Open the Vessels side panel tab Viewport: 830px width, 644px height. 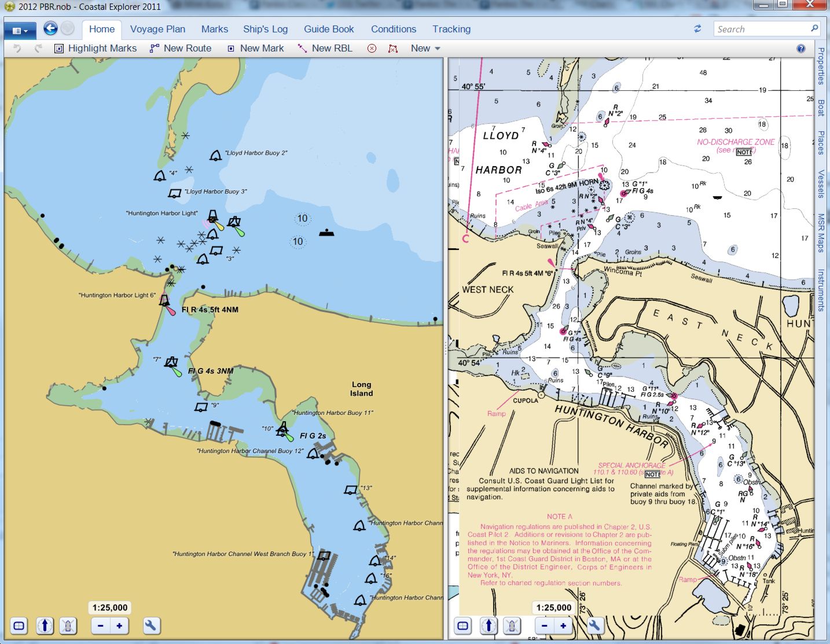821,184
